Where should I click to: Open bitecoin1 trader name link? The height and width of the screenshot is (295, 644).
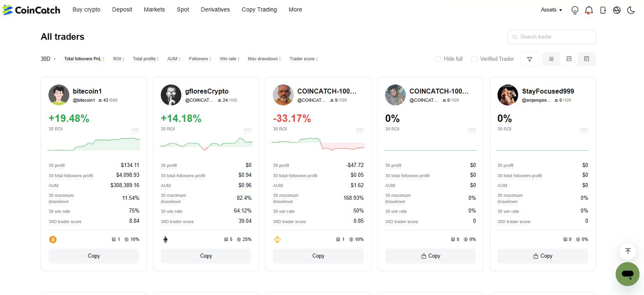87,91
